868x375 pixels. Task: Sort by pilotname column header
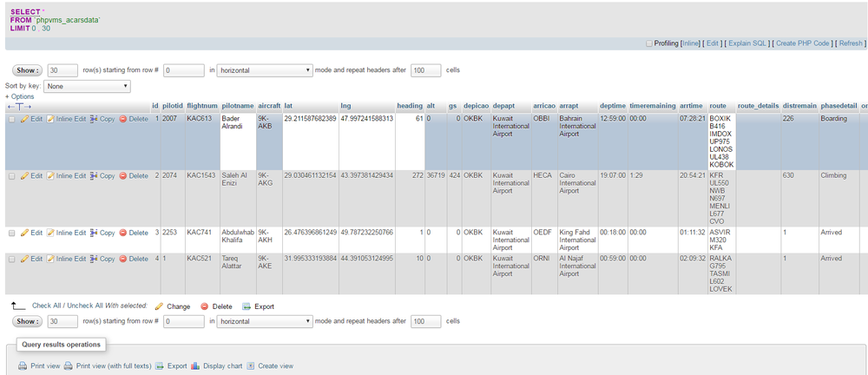tap(237, 106)
